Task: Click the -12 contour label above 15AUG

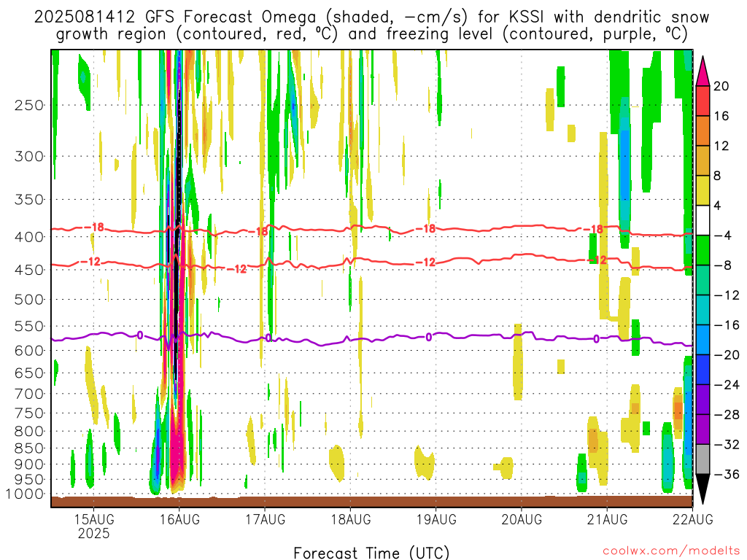Action: pyautogui.click(x=90, y=262)
